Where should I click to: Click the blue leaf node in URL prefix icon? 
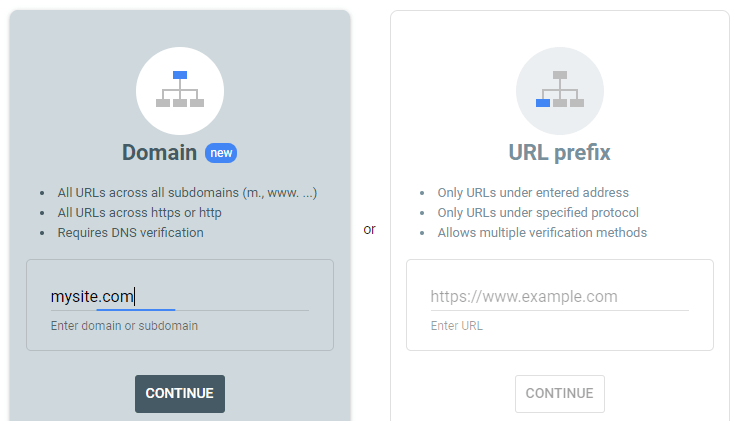[543, 103]
